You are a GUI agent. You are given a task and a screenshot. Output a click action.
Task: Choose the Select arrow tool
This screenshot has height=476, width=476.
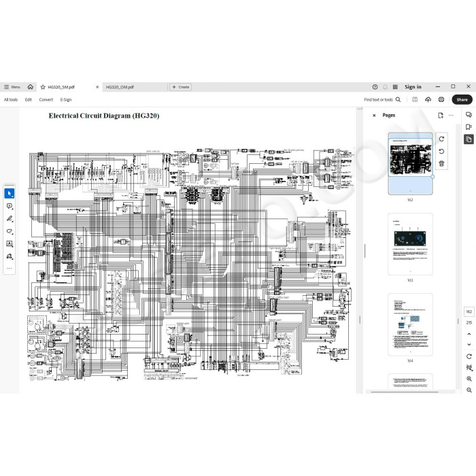[10, 193]
